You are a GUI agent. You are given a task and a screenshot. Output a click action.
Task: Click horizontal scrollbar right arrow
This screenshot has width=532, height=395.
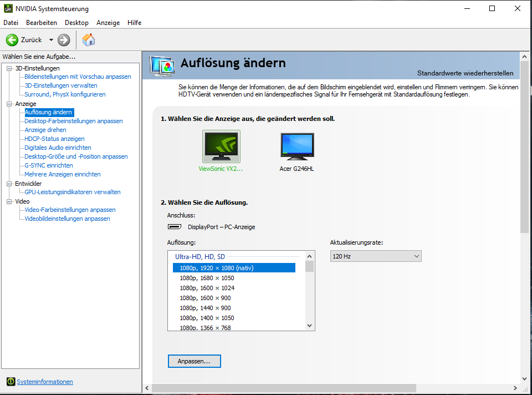[x=515, y=388]
